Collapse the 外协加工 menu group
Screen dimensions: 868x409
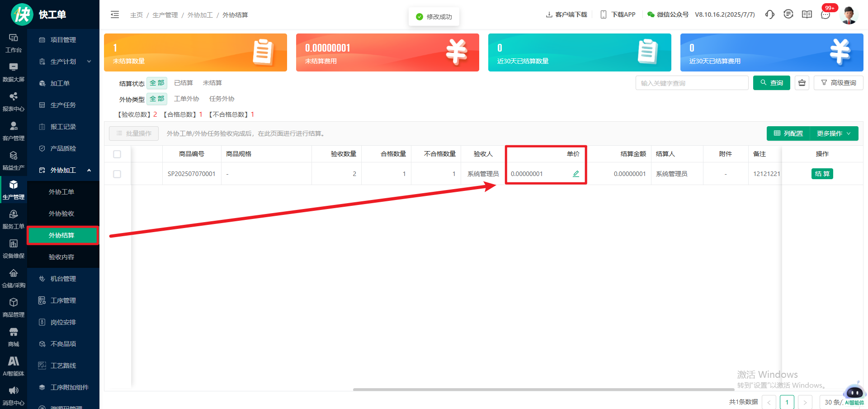[x=63, y=170]
